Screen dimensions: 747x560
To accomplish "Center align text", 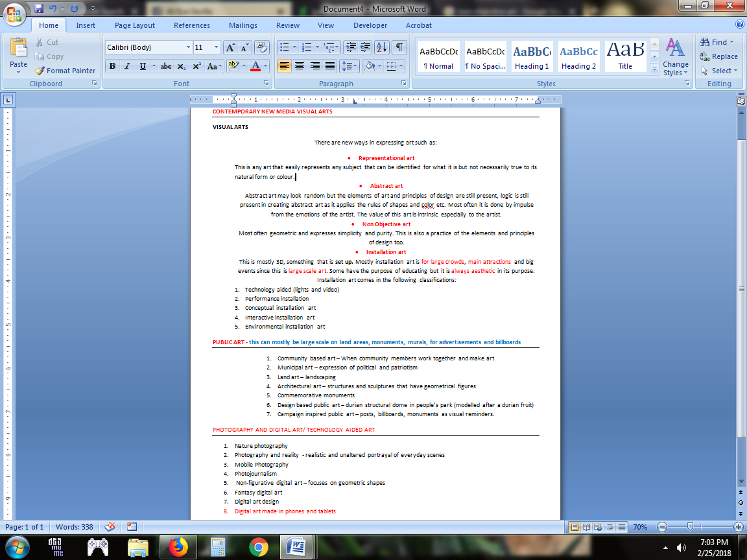I will pos(299,66).
